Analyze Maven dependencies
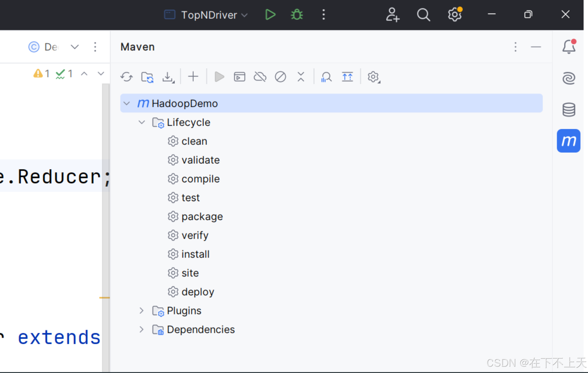This screenshot has height=373, width=588. (326, 77)
